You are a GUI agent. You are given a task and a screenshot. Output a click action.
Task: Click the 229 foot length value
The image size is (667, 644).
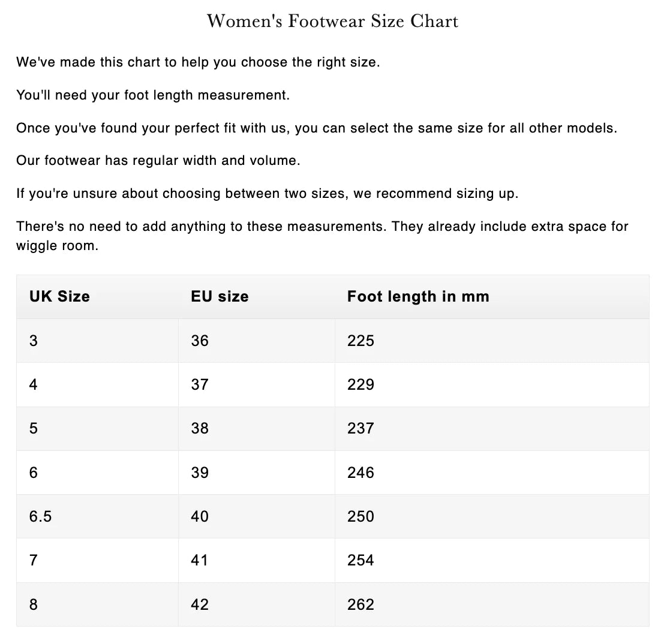click(360, 384)
